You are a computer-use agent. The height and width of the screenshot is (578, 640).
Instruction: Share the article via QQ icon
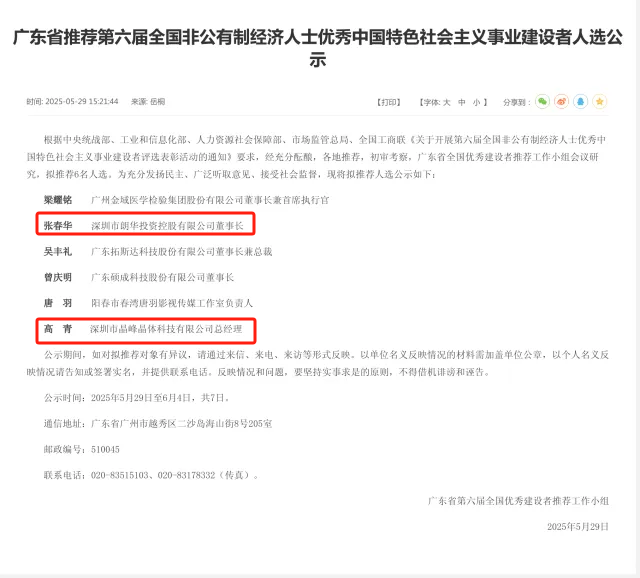[x=580, y=101]
